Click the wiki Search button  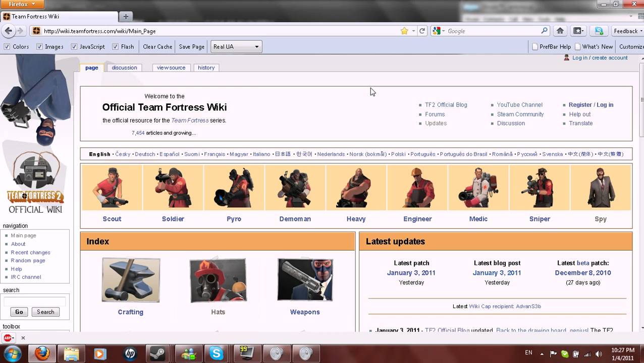[45, 312]
